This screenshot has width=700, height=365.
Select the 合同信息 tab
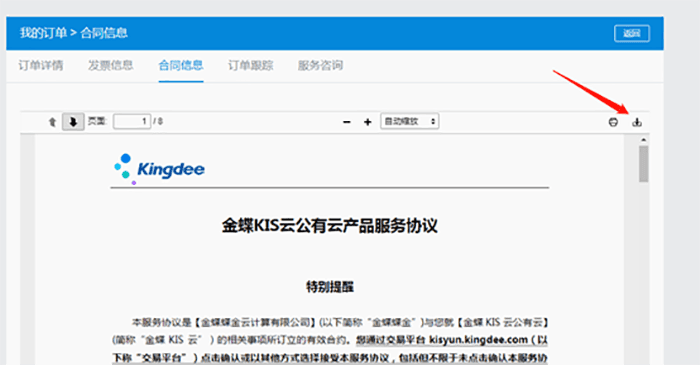point(181,66)
